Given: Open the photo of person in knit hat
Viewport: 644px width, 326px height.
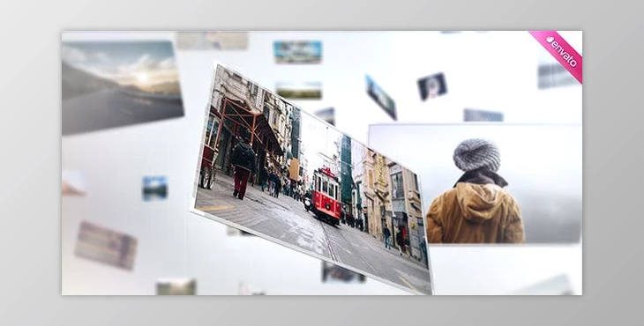Looking at the screenshot, I should (x=476, y=184).
